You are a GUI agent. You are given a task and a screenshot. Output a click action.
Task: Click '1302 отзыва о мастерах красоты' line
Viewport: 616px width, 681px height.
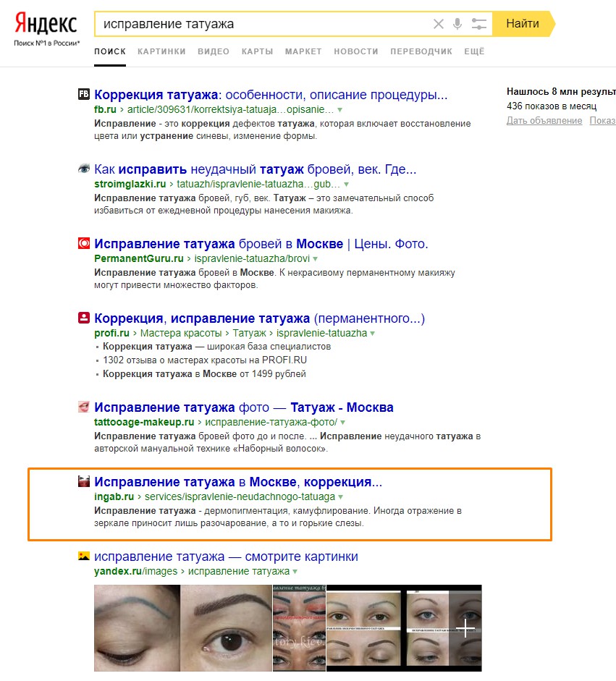[x=205, y=360]
